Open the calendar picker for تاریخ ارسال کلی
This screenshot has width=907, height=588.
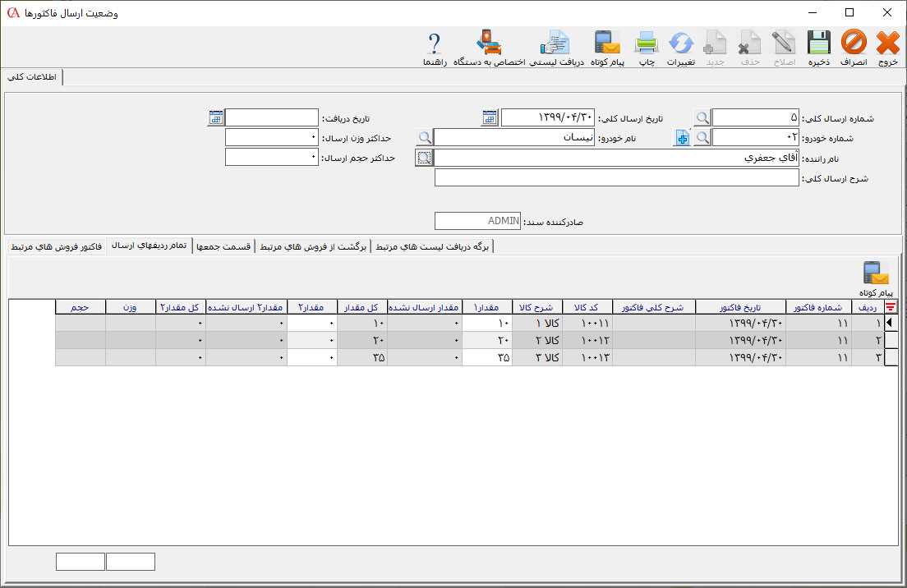tap(490, 118)
